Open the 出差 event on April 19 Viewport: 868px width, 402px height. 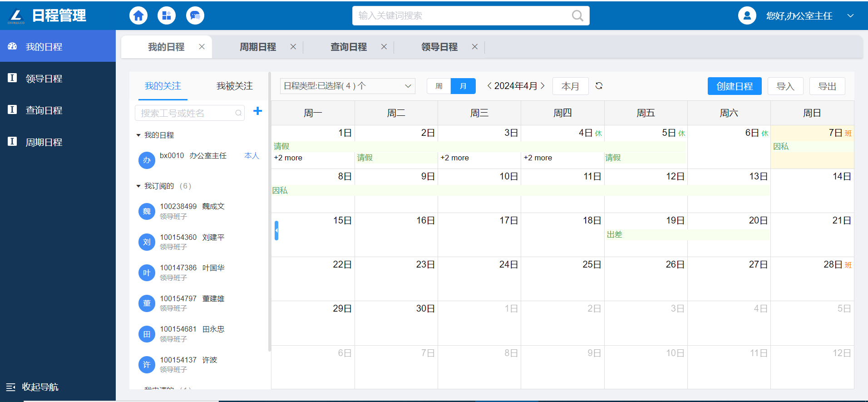(688, 234)
